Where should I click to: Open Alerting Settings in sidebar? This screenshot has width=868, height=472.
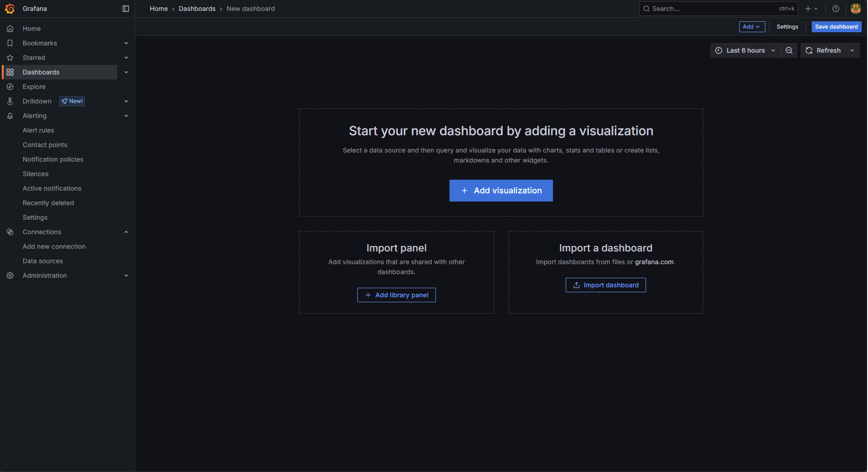click(35, 217)
